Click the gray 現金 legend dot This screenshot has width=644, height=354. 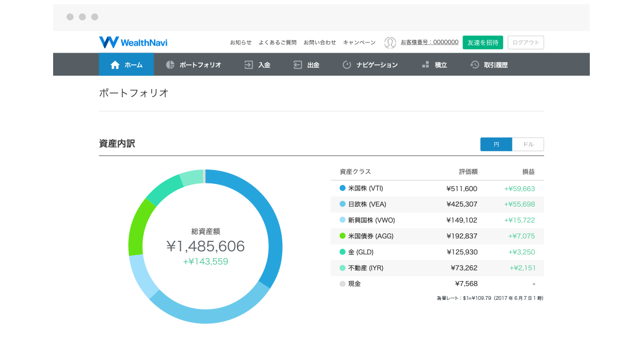(x=342, y=284)
